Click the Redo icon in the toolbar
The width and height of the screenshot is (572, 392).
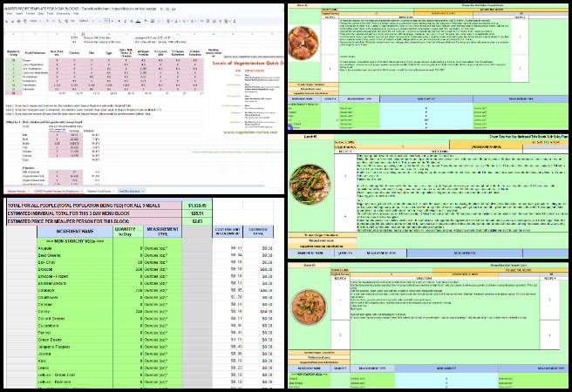[13, 21]
